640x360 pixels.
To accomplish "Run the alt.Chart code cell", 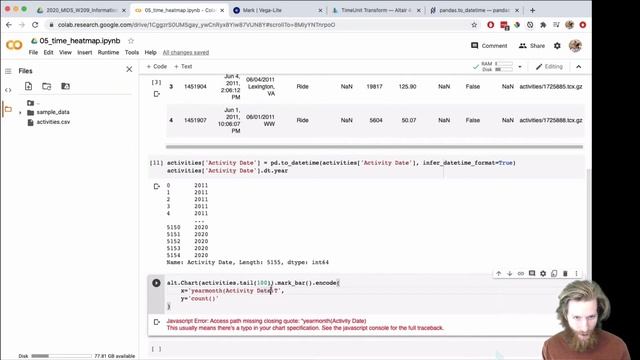I will [x=156, y=283].
